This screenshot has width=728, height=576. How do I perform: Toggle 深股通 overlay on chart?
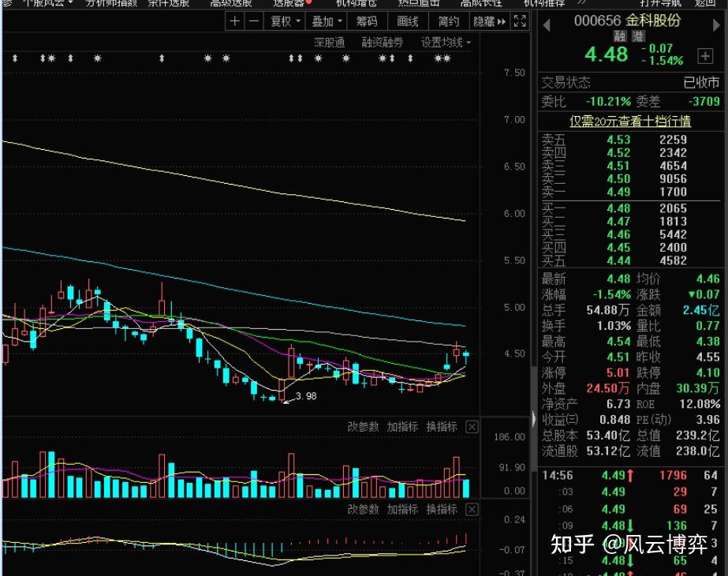(329, 43)
